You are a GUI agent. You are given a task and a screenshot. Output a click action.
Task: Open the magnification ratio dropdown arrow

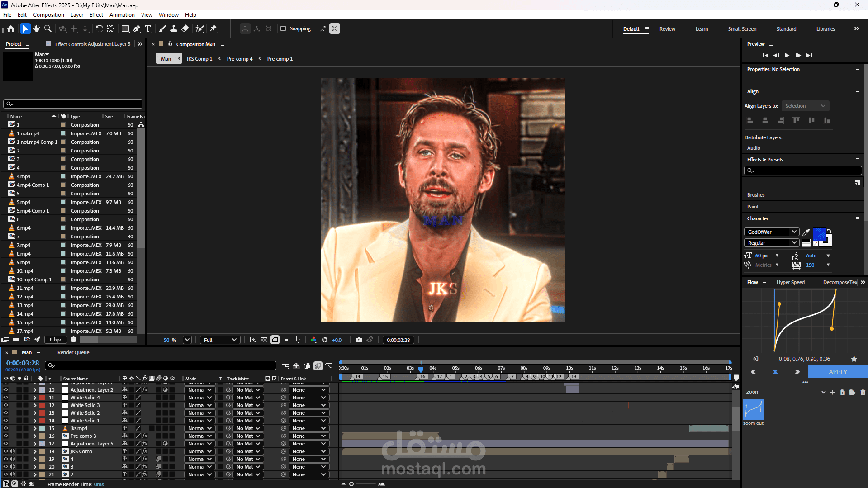pyautogui.click(x=187, y=340)
